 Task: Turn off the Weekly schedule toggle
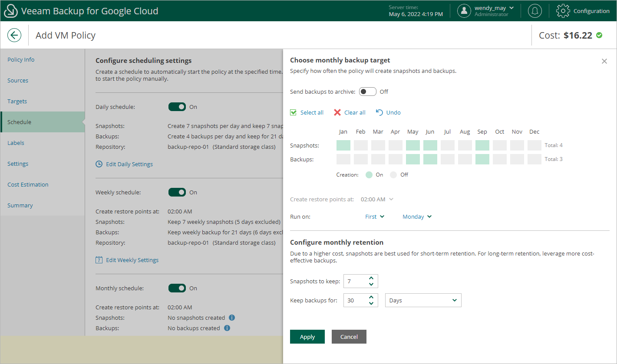(x=177, y=192)
